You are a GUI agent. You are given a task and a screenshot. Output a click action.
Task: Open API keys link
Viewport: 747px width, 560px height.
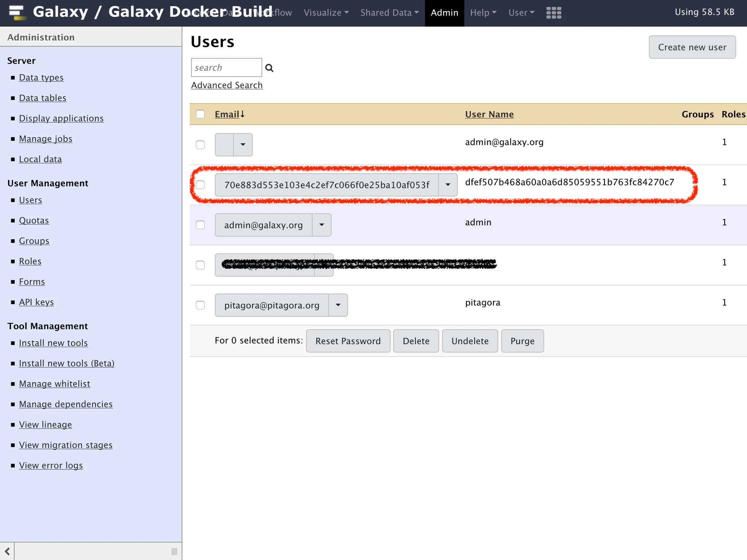tap(36, 302)
